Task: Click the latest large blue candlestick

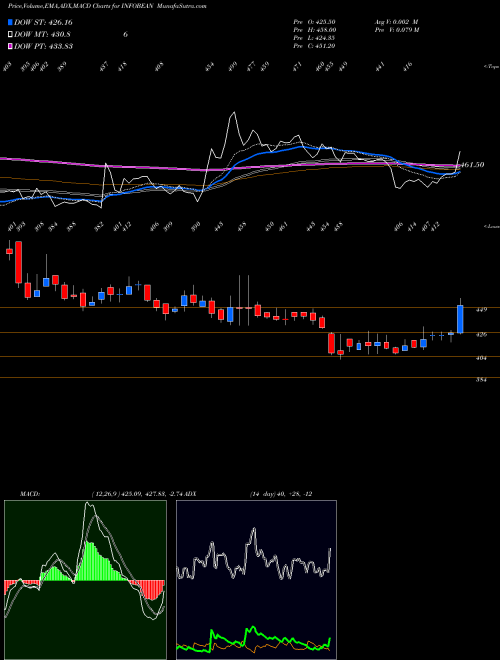Action: (x=460, y=319)
